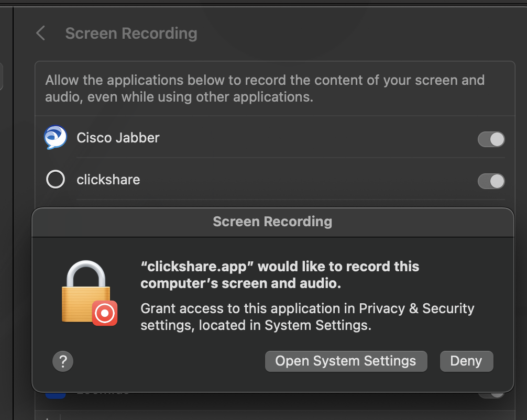Deny clickshare.app screen recording request
Image resolution: width=527 pixels, height=420 pixels.
tap(466, 361)
